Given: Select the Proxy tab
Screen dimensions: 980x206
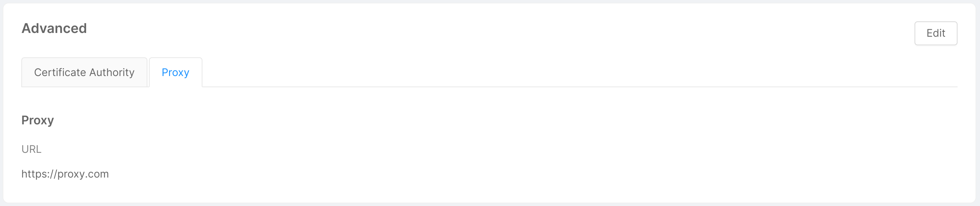Looking at the screenshot, I should [175, 72].
